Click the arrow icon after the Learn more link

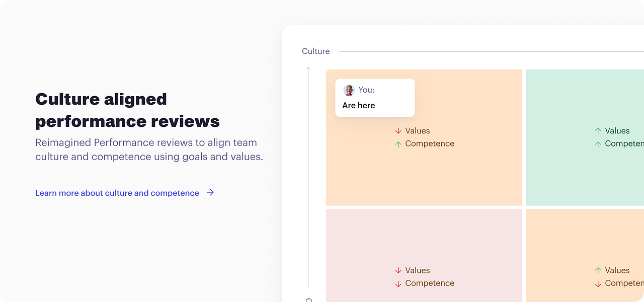tap(210, 192)
